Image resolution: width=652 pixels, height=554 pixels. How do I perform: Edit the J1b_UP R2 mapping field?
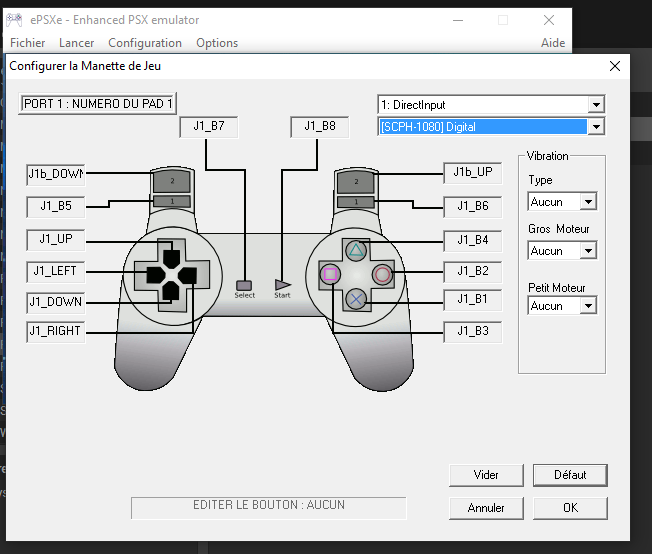473,173
